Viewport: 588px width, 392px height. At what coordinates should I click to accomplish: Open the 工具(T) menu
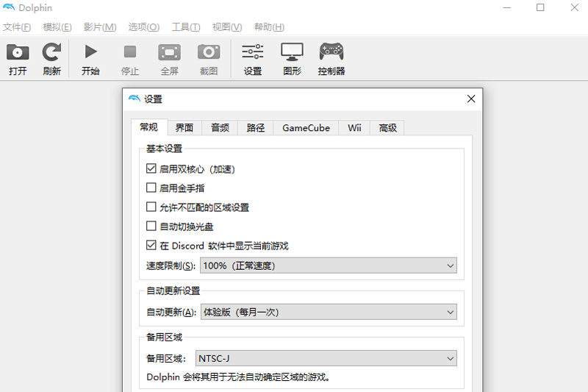(186, 27)
